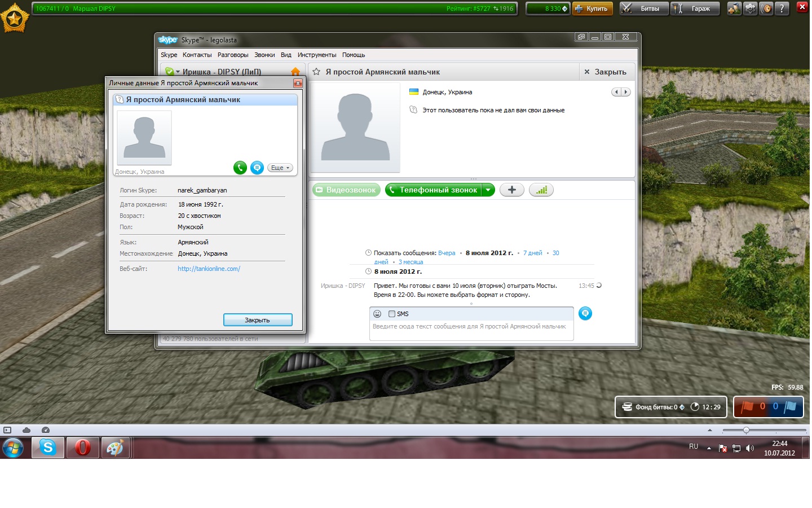The height and width of the screenshot is (508, 812).
Task: Open the emoticon picker in the message box
Action: (x=377, y=314)
